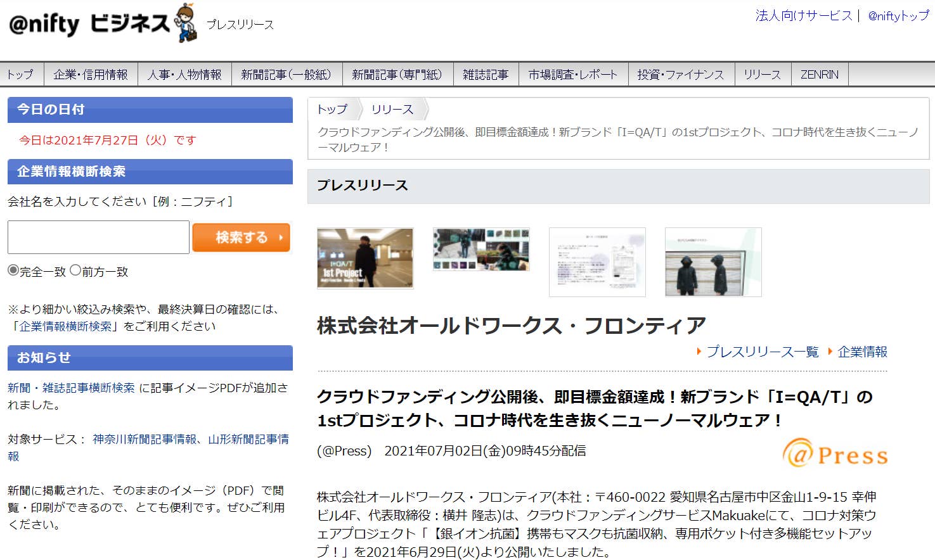Open the 神奈川新聞記事情報 link
This screenshot has height=560, width=935.
point(145,439)
